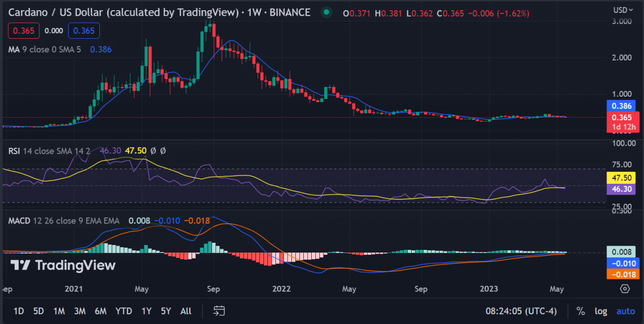Click the yellow 47.50 RSI axis label
The width and height of the screenshot is (644, 324).
tap(623, 178)
